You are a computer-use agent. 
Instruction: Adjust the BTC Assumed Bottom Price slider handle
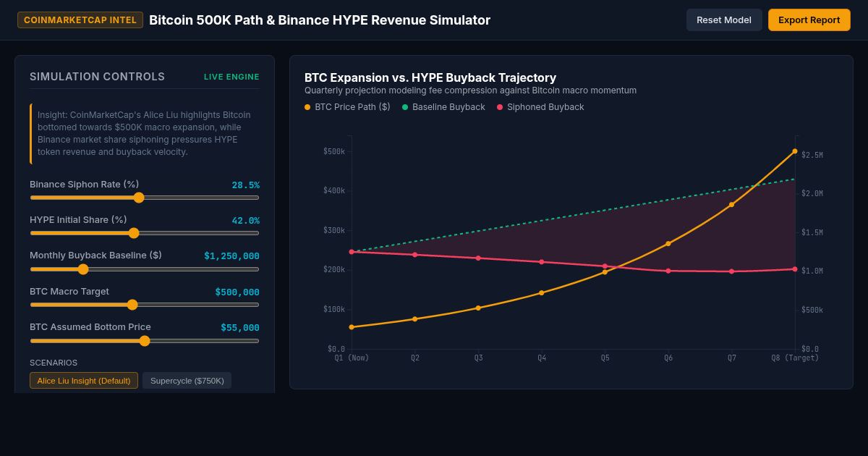(x=145, y=341)
